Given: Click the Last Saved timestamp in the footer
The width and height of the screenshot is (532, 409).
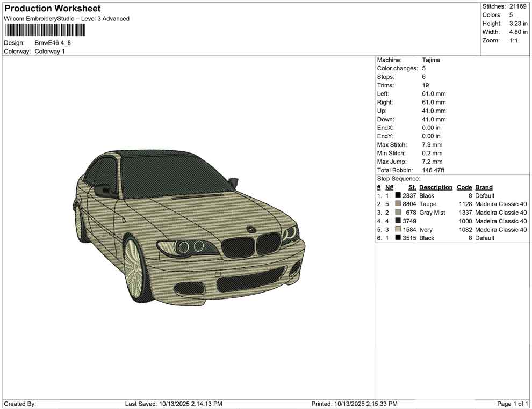Looking at the screenshot, I should [x=174, y=404].
